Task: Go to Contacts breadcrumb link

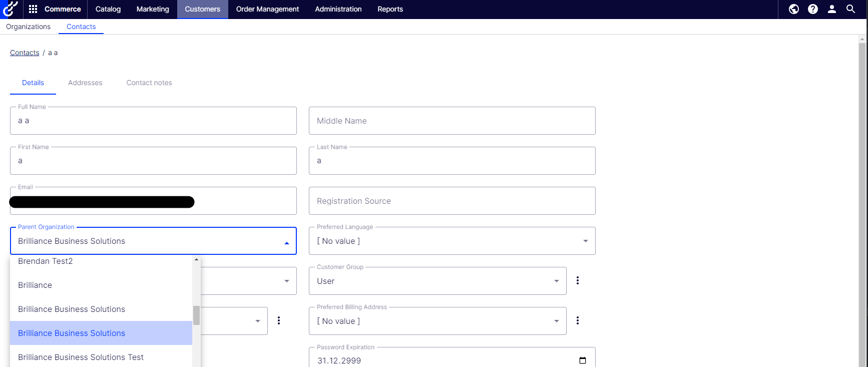Action: click(x=25, y=53)
